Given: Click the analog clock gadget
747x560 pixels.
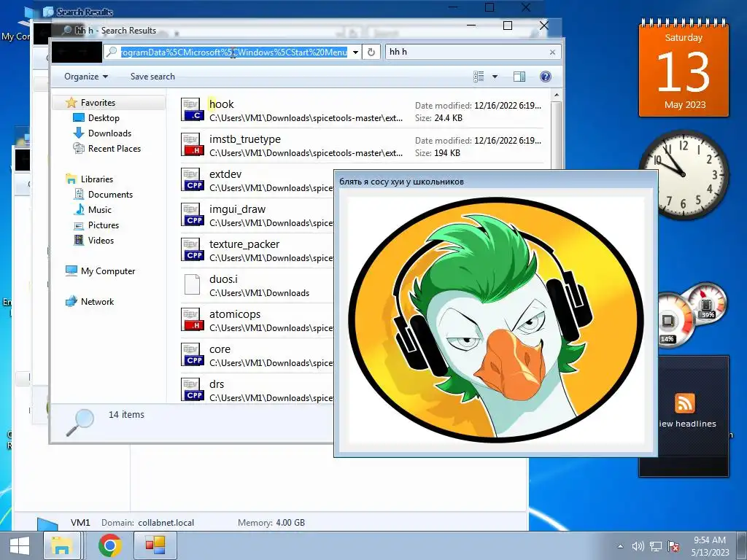Looking at the screenshot, I should 684,175.
